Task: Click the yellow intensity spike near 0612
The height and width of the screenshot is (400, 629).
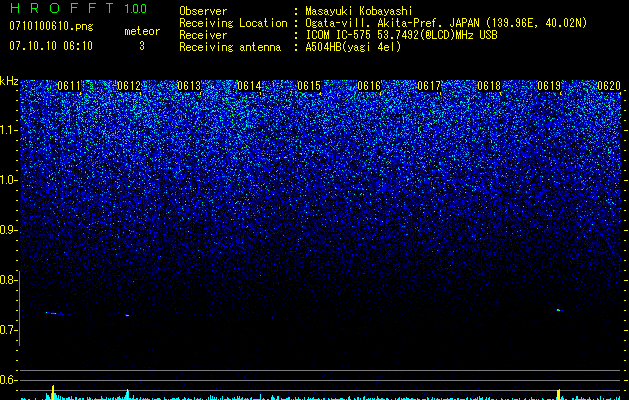Action: pyautogui.click(x=128, y=394)
